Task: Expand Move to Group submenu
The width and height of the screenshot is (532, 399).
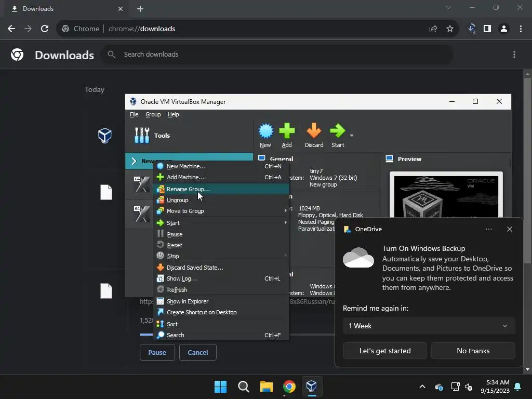Action: (221, 211)
